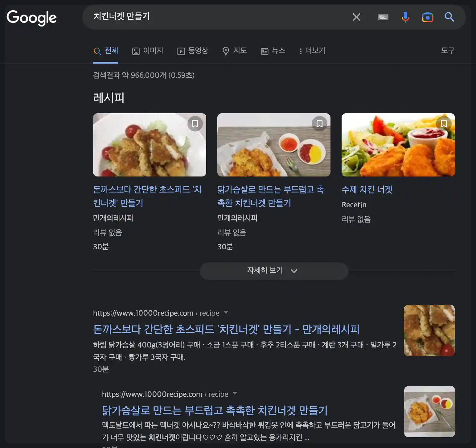Image resolution: width=476 pixels, height=448 pixels.
Task: Open dropdown arrow next to second 10000recipe URL
Action: click(x=235, y=394)
